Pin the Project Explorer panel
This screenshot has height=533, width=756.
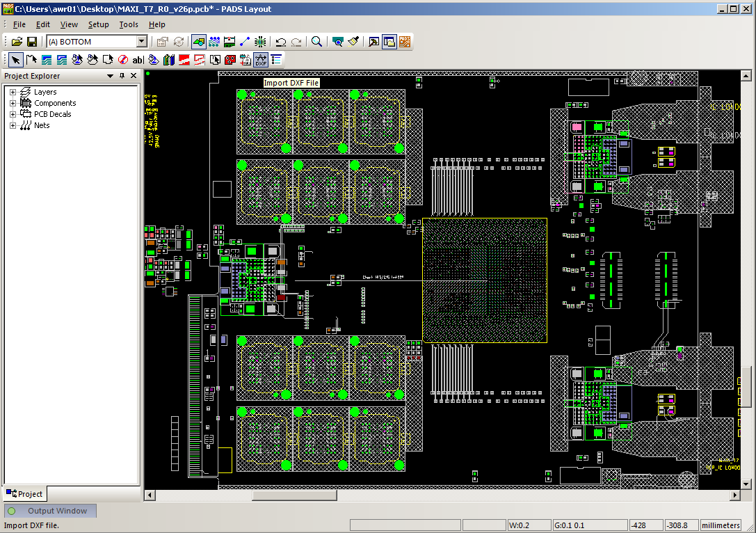click(122, 76)
